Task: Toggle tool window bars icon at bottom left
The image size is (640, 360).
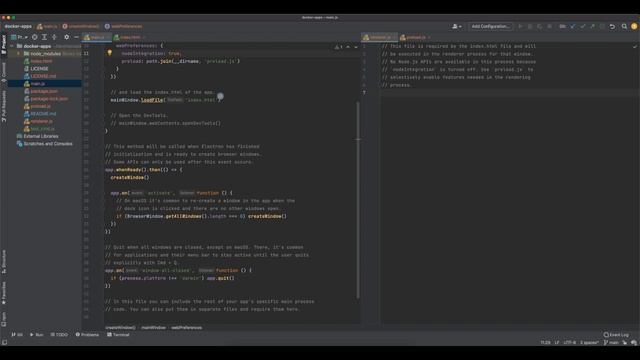Action: click(4, 342)
